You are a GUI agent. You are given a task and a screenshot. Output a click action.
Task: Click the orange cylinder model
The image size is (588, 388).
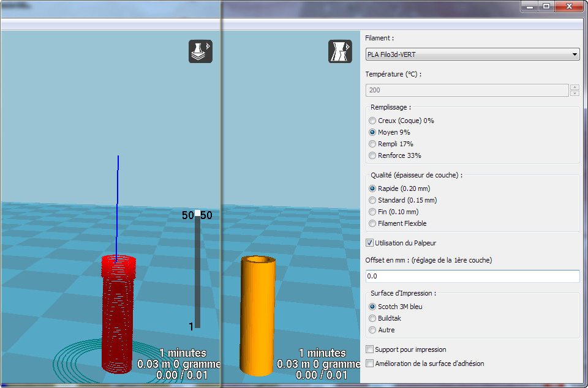[x=257, y=315]
